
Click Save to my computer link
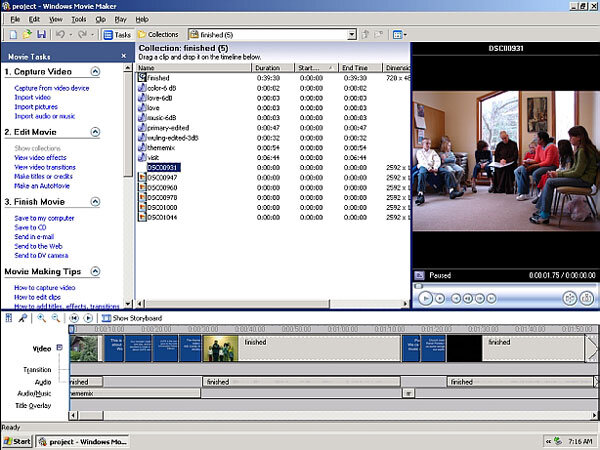coord(44,218)
